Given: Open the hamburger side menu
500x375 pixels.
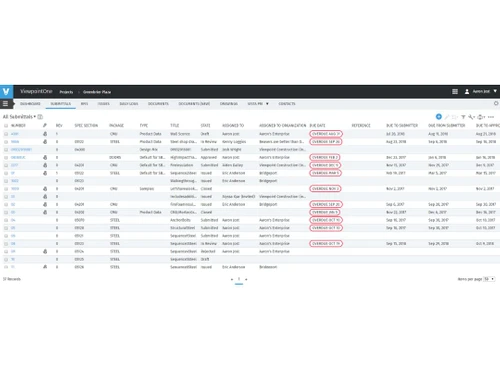Looking at the screenshot, I should click(5, 104).
